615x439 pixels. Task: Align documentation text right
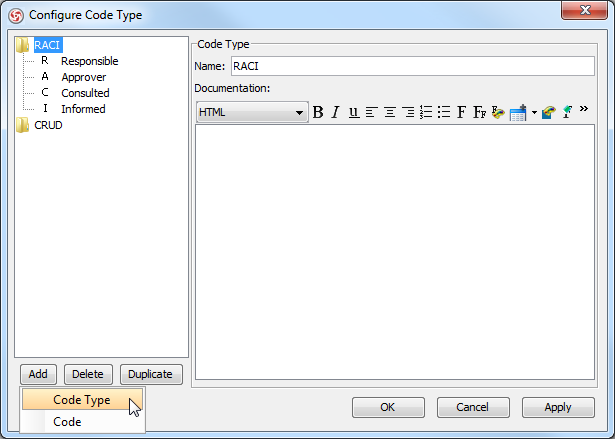[x=408, y=112]
